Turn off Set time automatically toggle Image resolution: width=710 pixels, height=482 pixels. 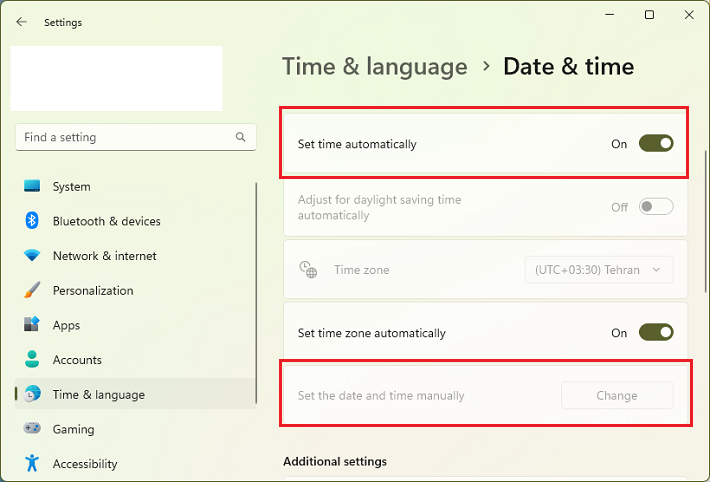pyautogui.click(x=656, y=144)
